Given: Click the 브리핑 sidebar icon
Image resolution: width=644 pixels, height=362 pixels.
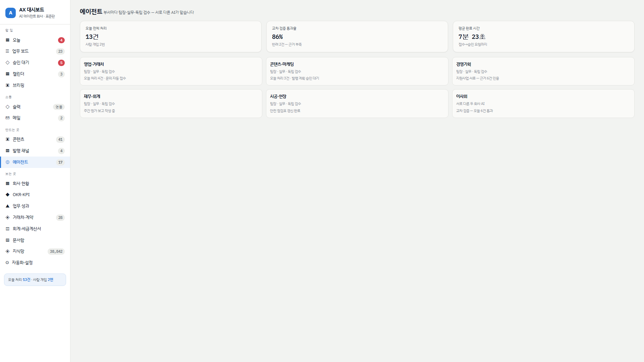Looking at the screenshot, I should [7, 85].
